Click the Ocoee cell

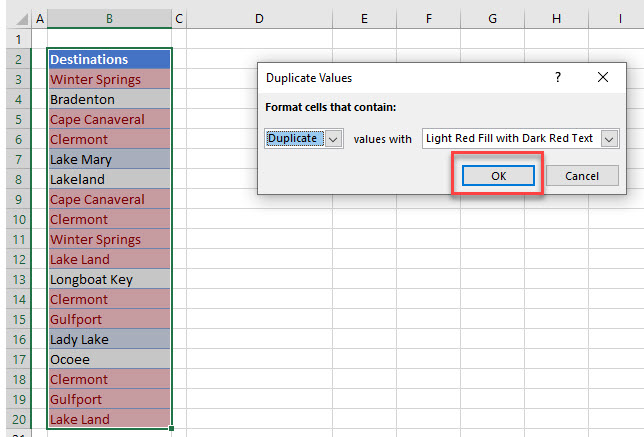coord(109,359)
